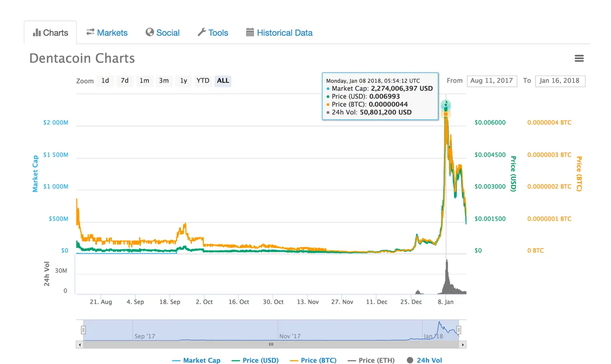Set zoom to 1y

click(x=183, y=81)
